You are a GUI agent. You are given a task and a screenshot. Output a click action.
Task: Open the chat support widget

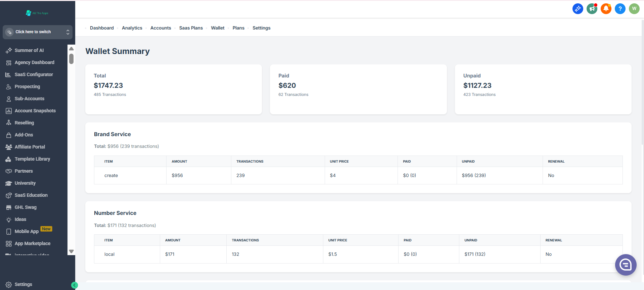pos(625,265)
